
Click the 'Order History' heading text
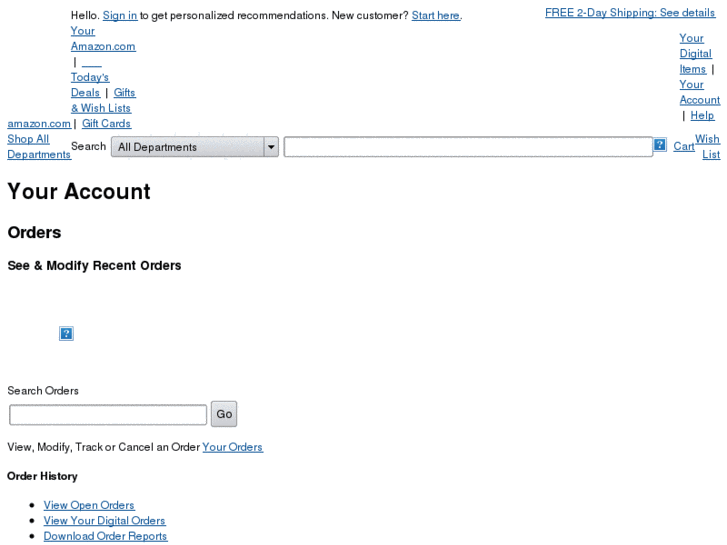(42, 476)
